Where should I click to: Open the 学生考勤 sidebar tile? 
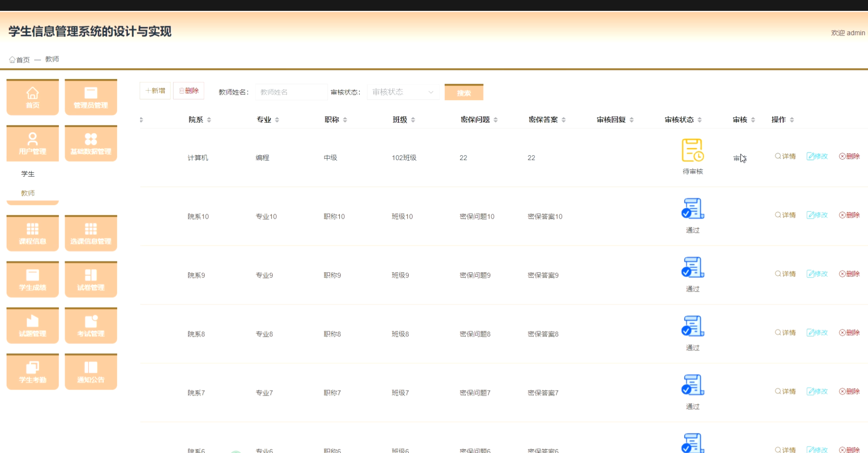tap(33, 372)
